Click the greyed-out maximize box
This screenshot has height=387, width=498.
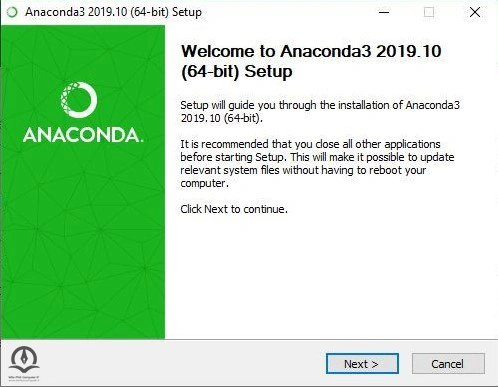pos(429,12)
